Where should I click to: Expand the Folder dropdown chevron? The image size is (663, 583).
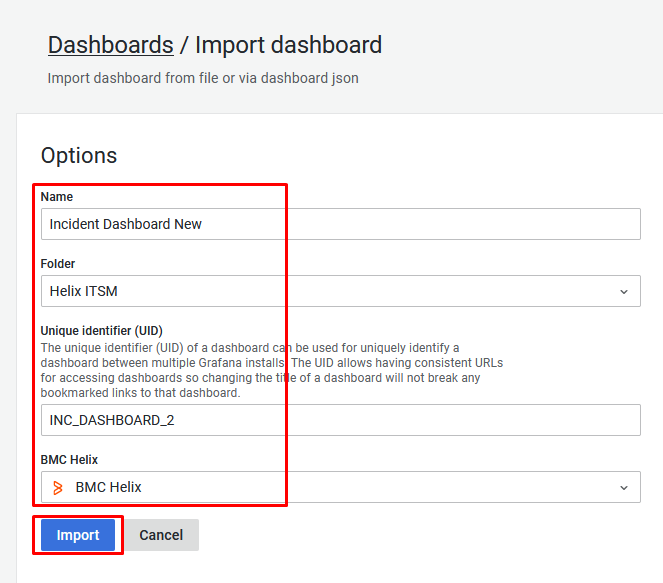click(x=624, y=292)
